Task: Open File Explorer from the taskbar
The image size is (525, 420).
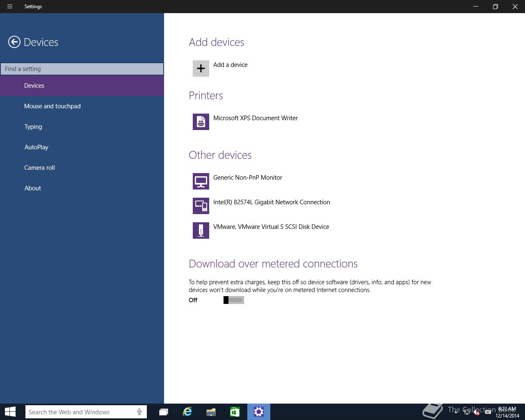Action: (x=211, y=412)
